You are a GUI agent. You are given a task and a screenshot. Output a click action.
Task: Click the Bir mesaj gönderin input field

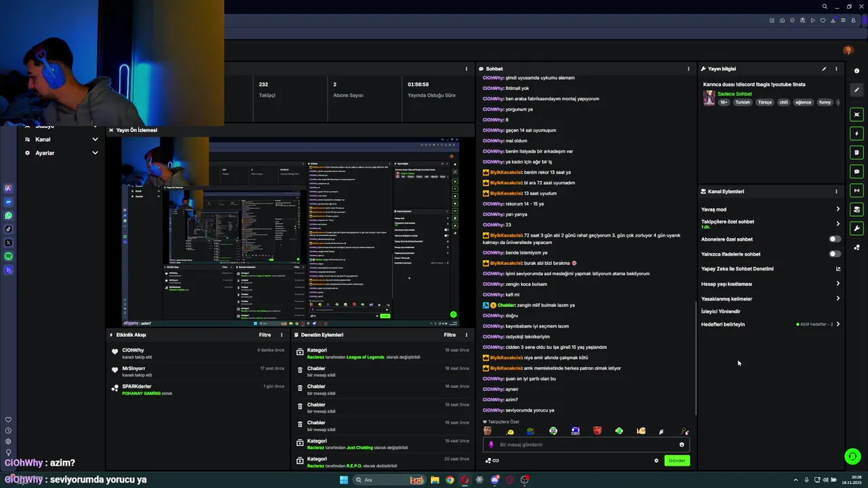[587, 445]
